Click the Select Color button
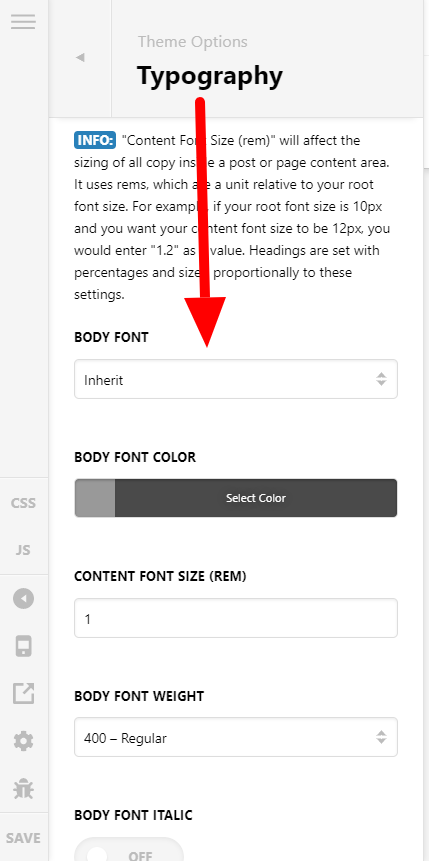The height and width of the screenshot is (861, 429). 256,498
